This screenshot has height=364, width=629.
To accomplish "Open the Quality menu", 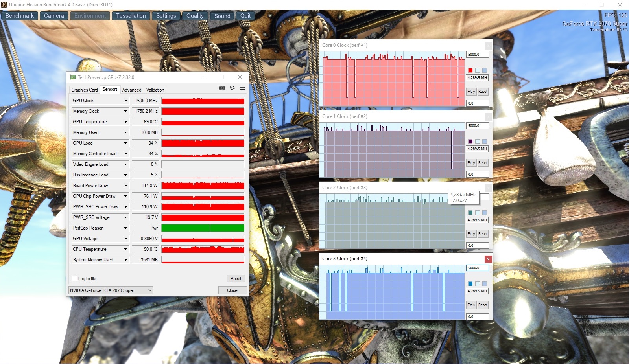I will click(x=195, y=16).
